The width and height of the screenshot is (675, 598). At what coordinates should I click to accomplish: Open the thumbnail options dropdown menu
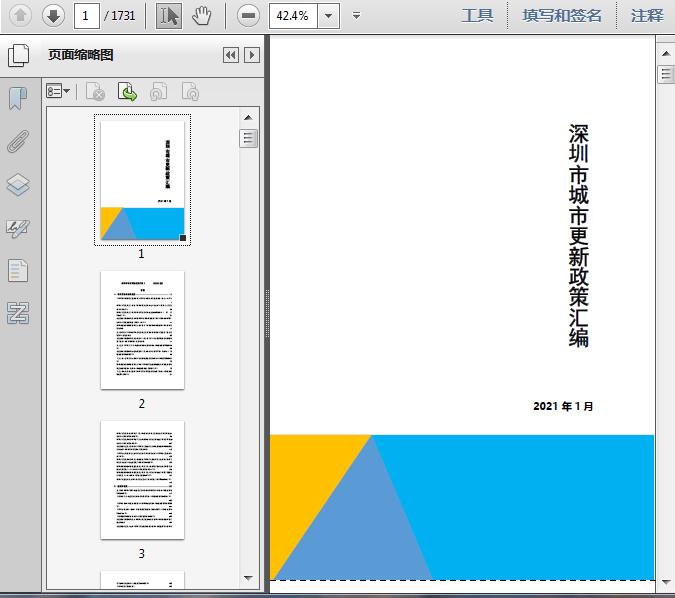coord(58,91)
